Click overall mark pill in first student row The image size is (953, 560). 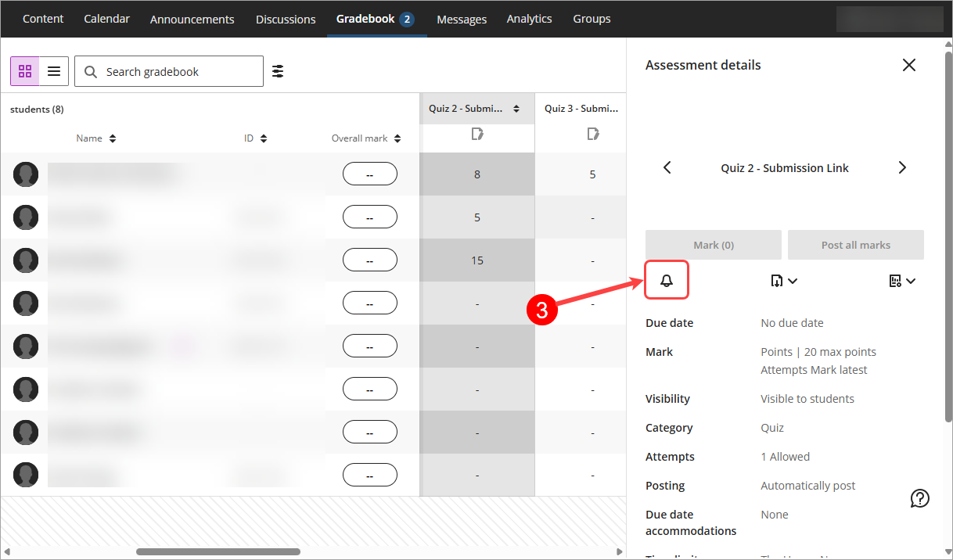click(x=370, y=174)
